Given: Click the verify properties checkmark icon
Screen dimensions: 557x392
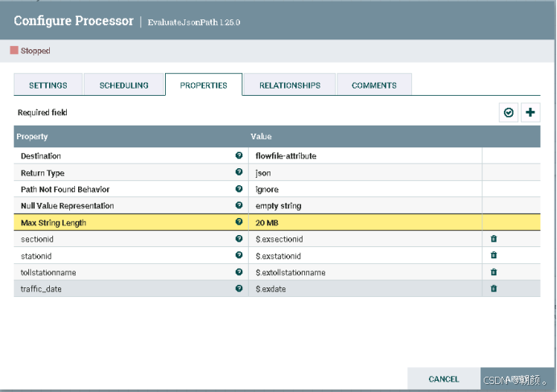Looking at the screenshot, I should [x=509, y=113].
